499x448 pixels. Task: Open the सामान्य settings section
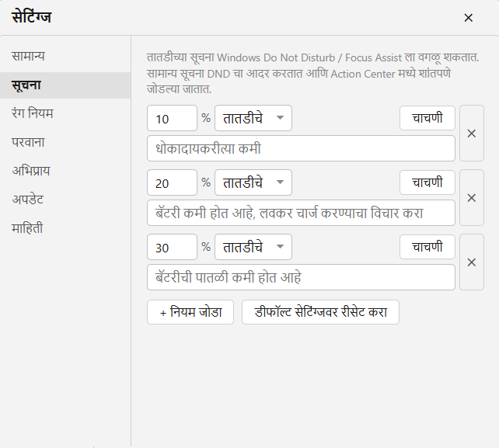65,56
